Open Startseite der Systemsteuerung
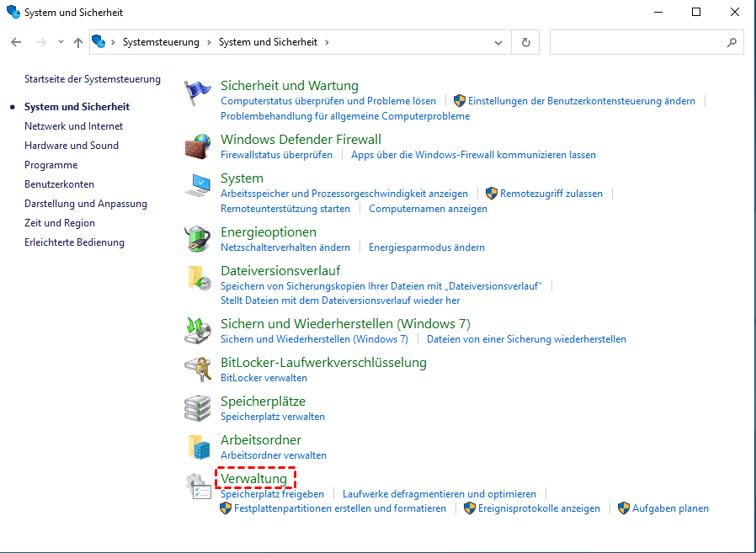This screenshot has width=756, height=553. point(93,79)
